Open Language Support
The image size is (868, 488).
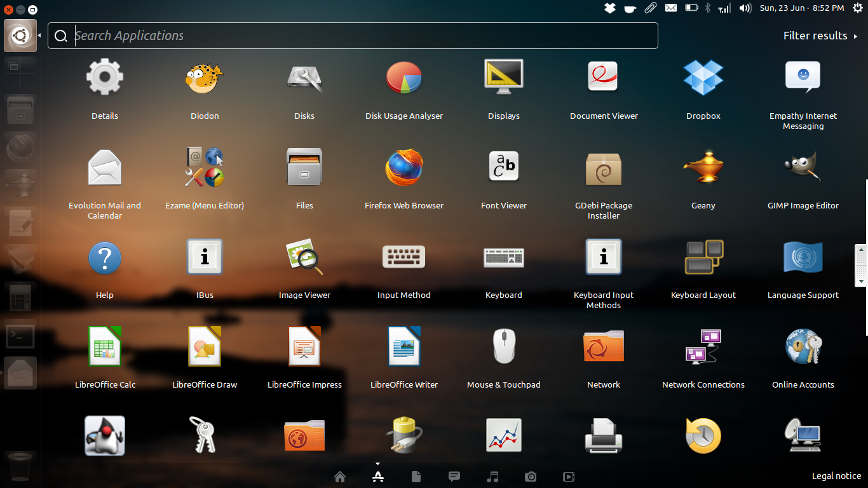[x=803, y=257]
